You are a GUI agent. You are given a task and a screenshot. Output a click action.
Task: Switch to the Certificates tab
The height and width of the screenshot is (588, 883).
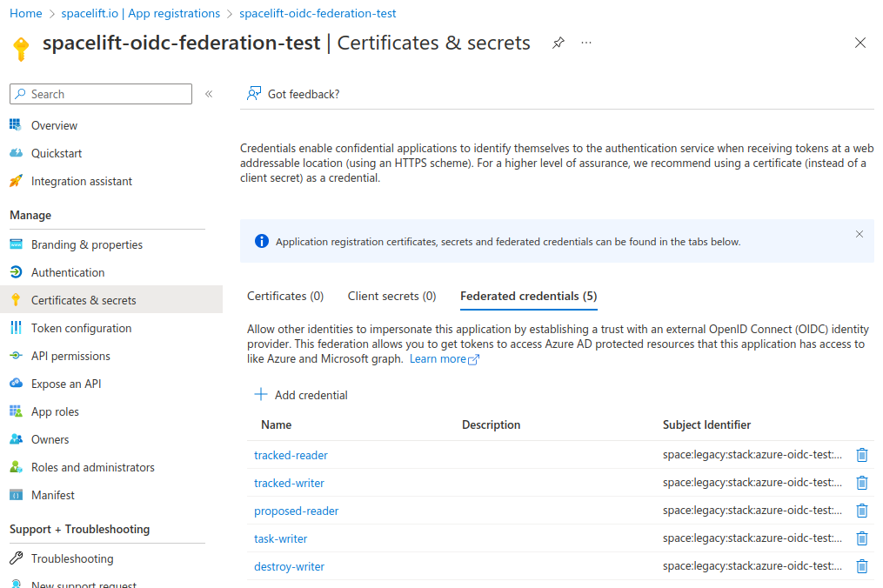coord(284,296)
